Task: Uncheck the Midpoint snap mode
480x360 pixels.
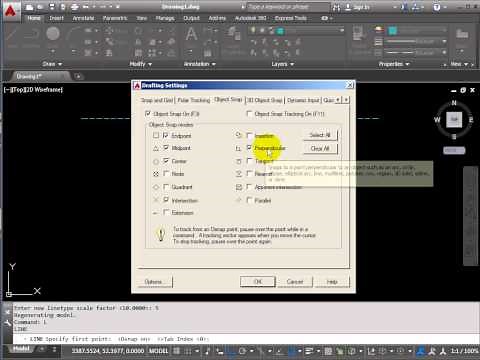Action: coord(166,148)
